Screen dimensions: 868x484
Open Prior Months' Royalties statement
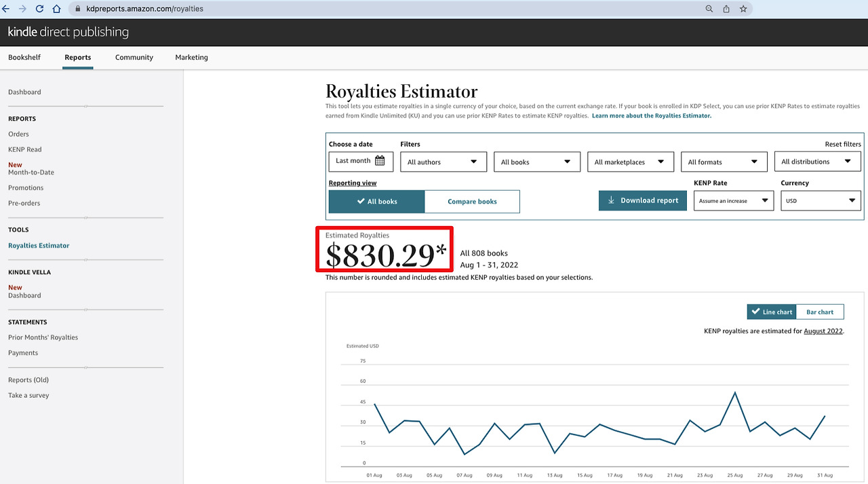click(43, 337)
